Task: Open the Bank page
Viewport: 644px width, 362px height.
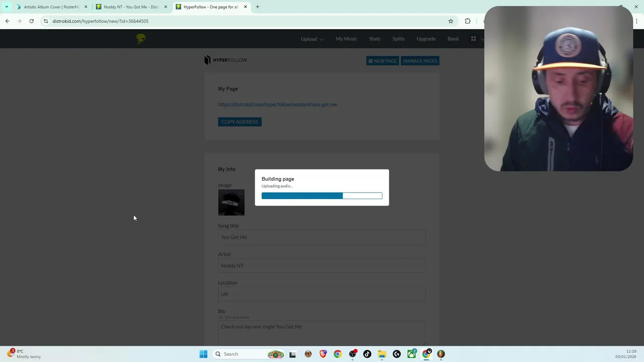Action: 453,39
